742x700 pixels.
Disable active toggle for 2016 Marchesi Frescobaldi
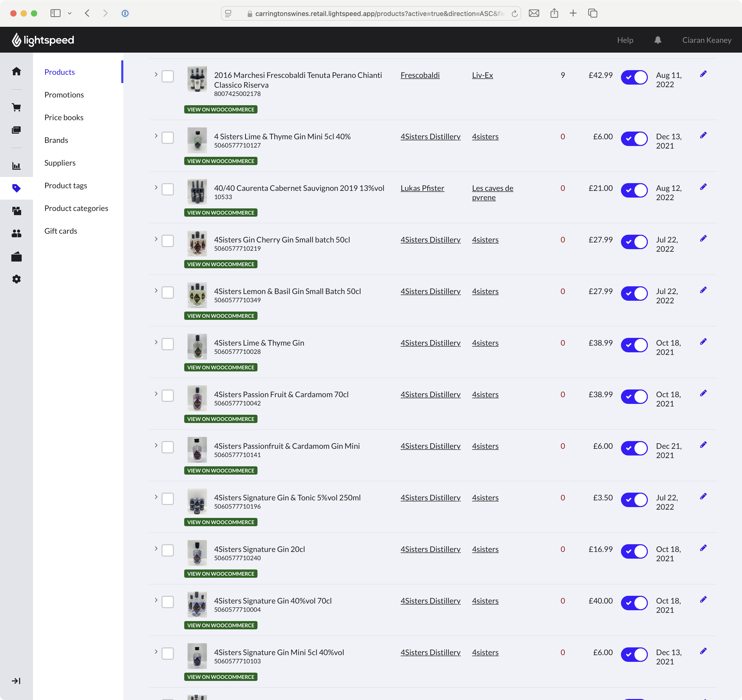(634, 77)
